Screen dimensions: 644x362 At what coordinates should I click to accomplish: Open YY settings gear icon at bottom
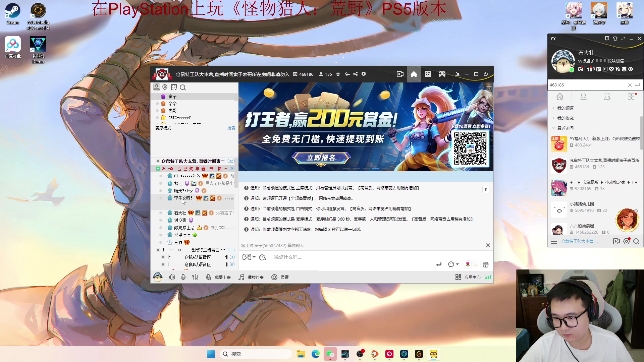627,241
